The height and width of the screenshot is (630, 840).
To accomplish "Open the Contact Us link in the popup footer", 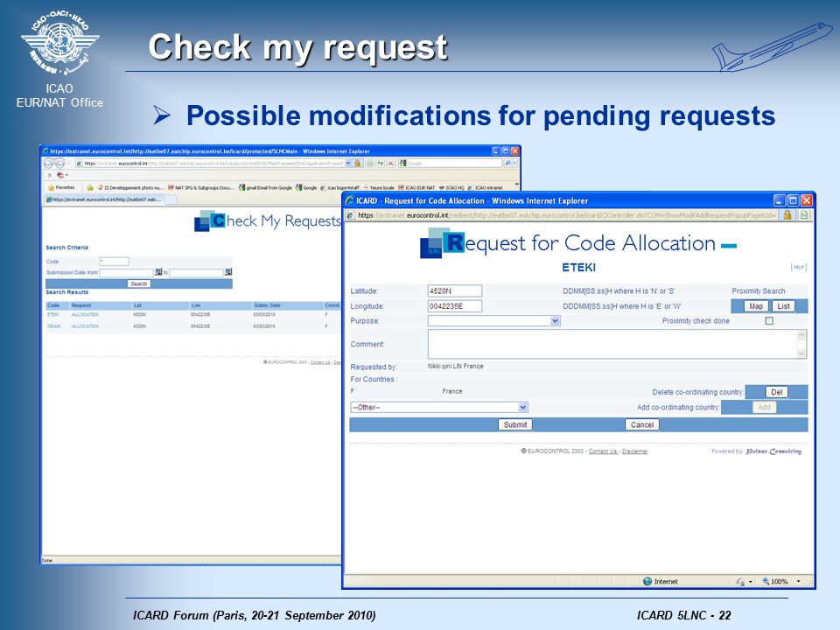I will pos(603,451).
